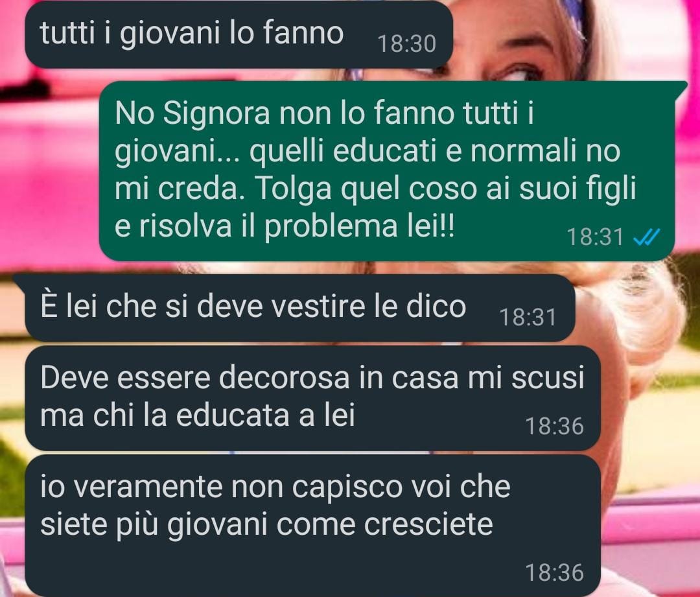Tap the "tutti i giovani lo fanno" message
This screenshot has width=700, height=597.
click(x=239, y=34)
